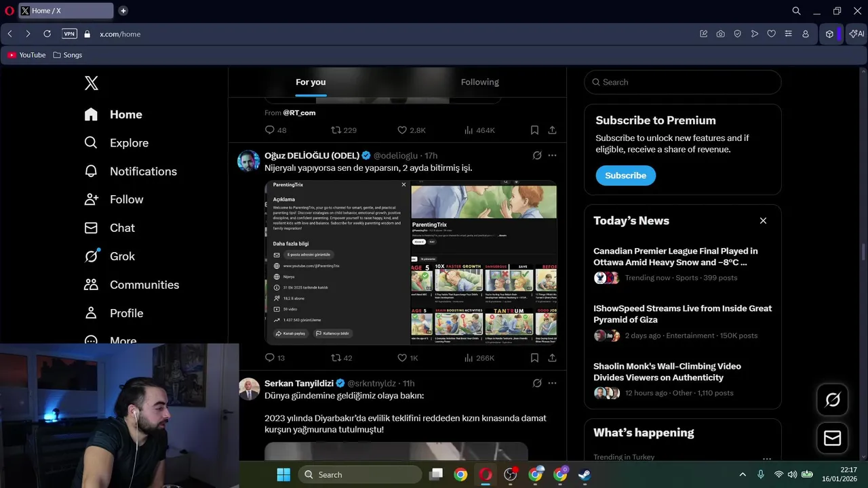Open Oğuz DELİOĞLU (ODEL) profile name

pos(312,156)
